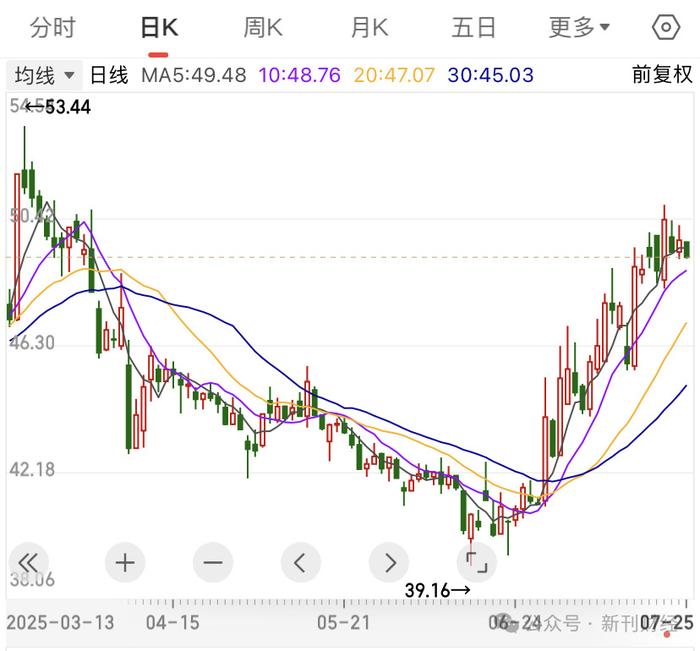Click the 日线 label
This screenshot has height=651, width=700.
(x=109, y=75)
